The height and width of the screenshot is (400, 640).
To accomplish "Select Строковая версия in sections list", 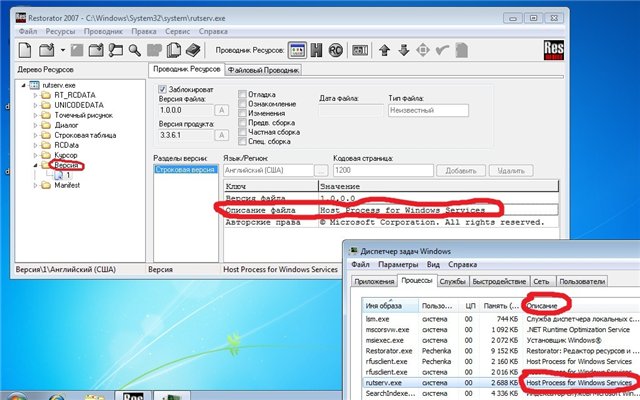I will pos(185,169).
